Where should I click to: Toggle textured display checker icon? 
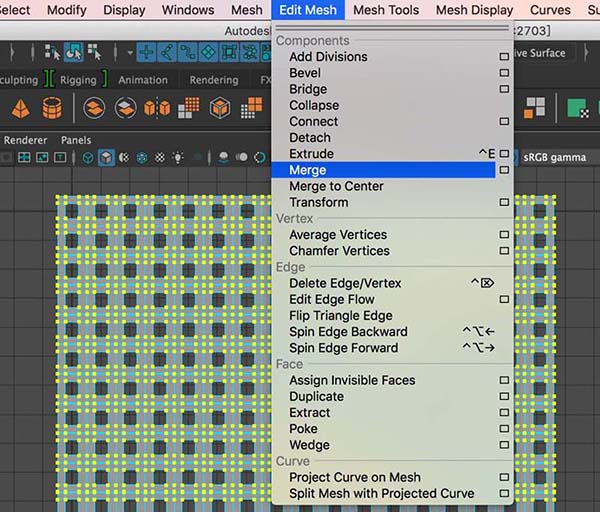point(160,157)
